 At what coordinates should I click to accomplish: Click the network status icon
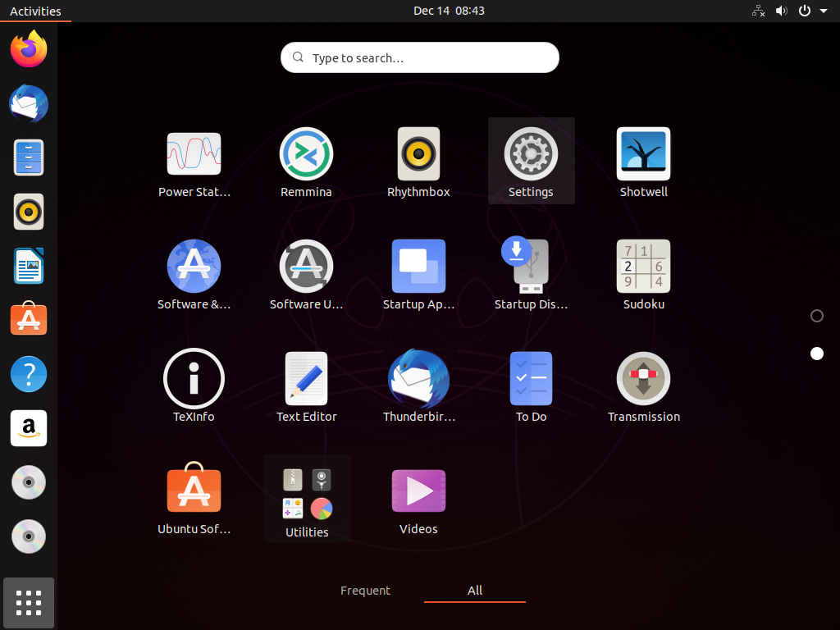tap(758, 11)
